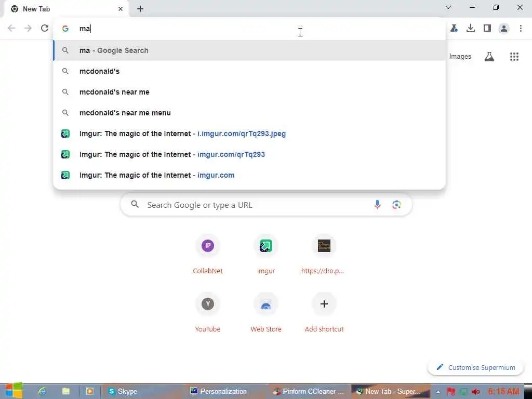
Task: Open File Explorer from the taskbar
Action: (66, 391)
